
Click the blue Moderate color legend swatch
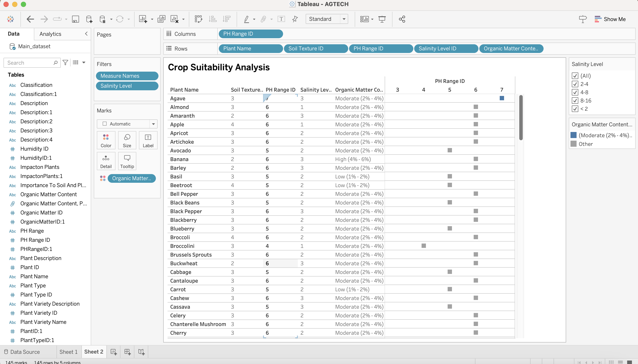tap(574, 135)
